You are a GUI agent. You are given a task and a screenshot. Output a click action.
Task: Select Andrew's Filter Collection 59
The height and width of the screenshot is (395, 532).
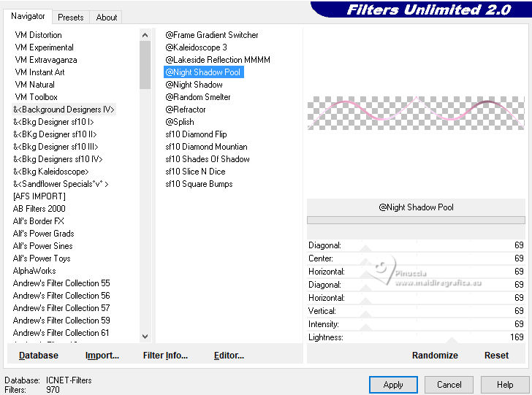(x=61, y=321)
